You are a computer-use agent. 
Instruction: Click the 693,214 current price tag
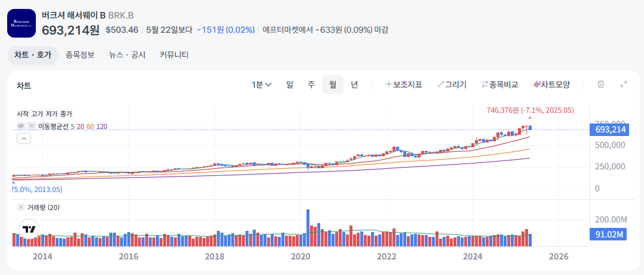(x=609, y=130)
